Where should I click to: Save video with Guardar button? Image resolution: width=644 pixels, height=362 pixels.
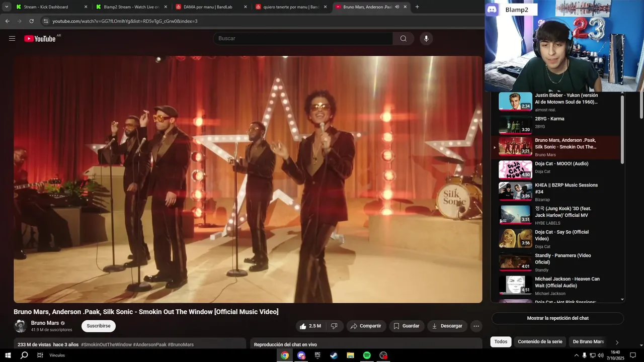click(x=407, y=326)
